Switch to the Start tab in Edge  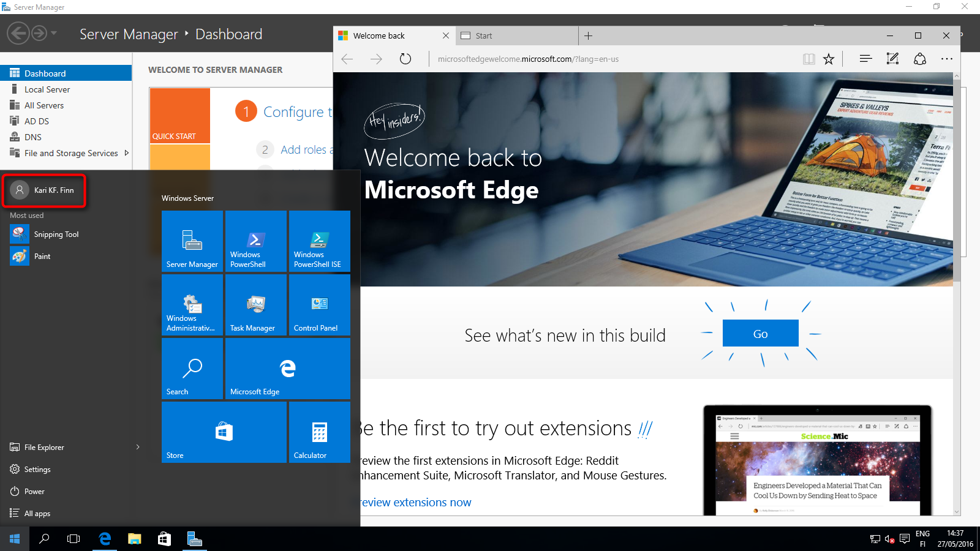click(x=516, y=36)
